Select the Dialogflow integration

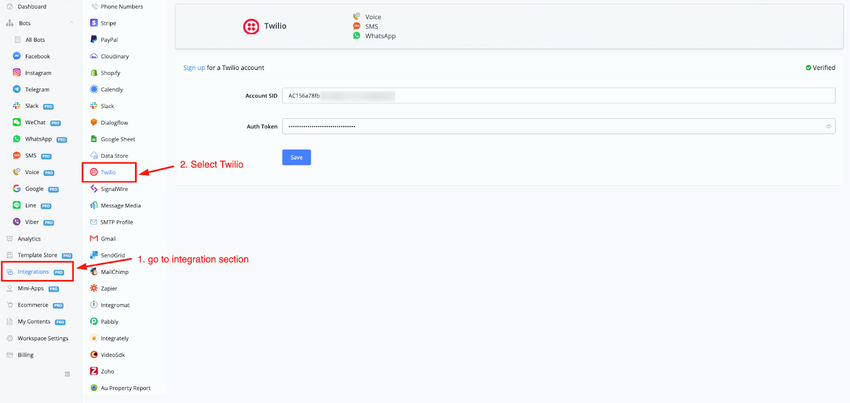[109, 123]
